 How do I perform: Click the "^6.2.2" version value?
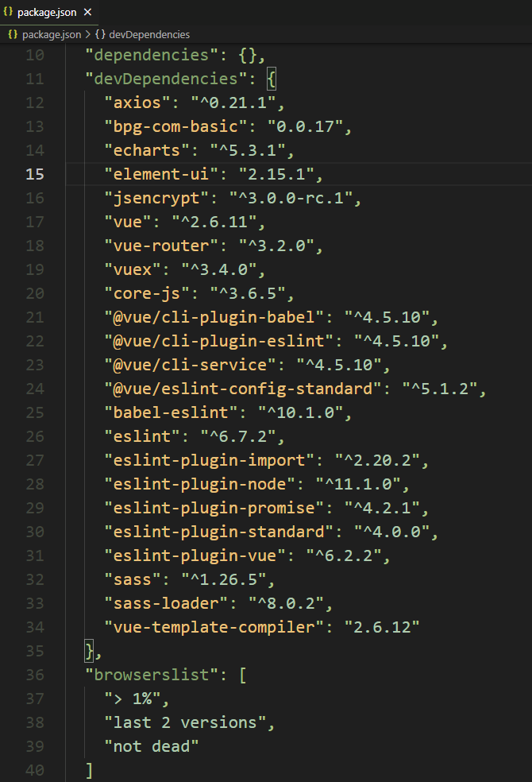coord(344,556)
